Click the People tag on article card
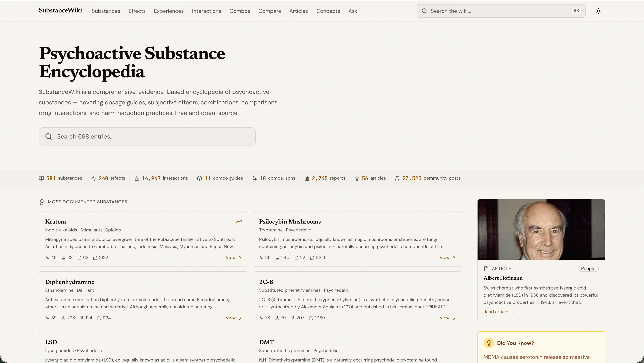The height and width of the screenshot is (363, 644). [x=588, y=268]
